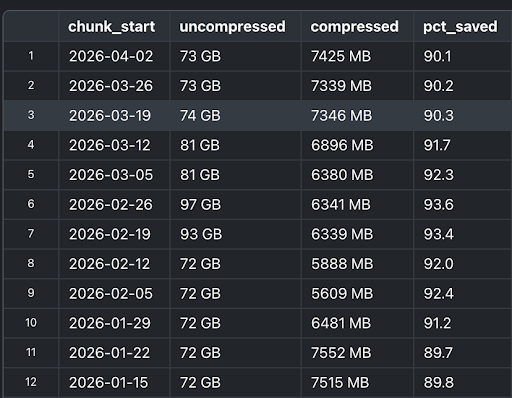
Task: Select row number 12
Action: pos(31,382)
